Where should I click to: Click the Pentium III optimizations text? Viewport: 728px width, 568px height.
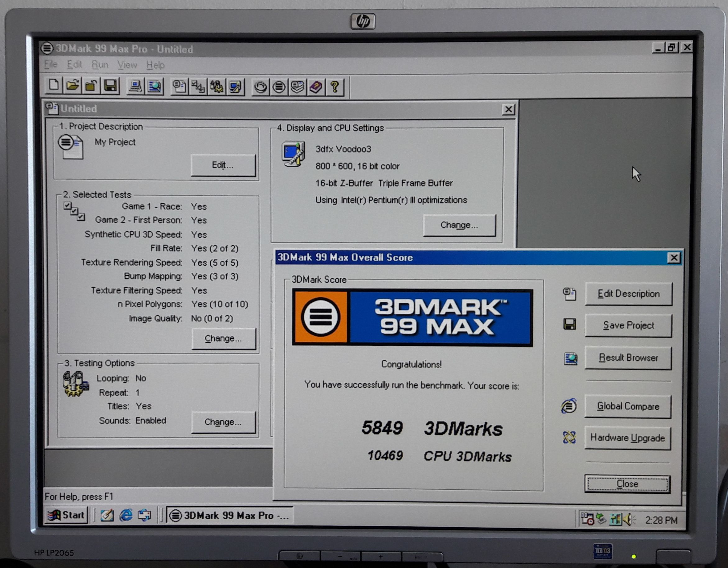391,200
